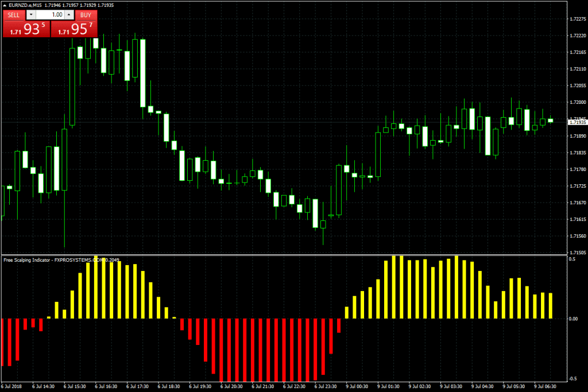588x392 pixels.
Task: Click the 0.00 zero level label
Action: coord(573,319)
